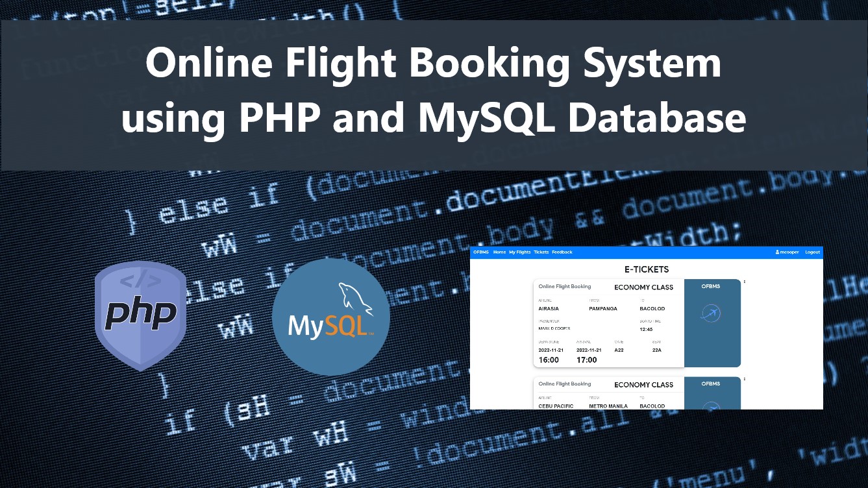Open the three-dot menu beside the Cebu Pacific e-ticket
The image size is (868, 488).
click(746, 380)
